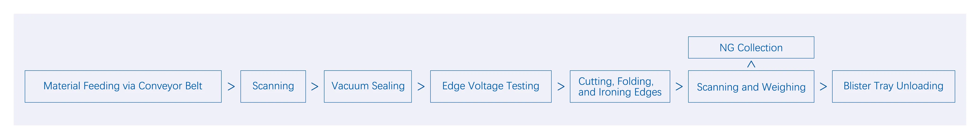Click the Material Feeding via Conveyor Belt box
Viewport: 980px width, 139px height.
(x=123, y=86)
